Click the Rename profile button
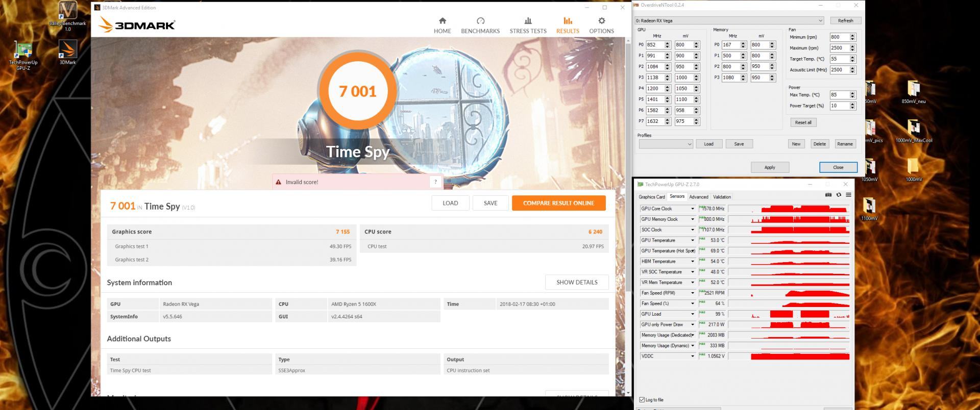 [x=845, y=144]
